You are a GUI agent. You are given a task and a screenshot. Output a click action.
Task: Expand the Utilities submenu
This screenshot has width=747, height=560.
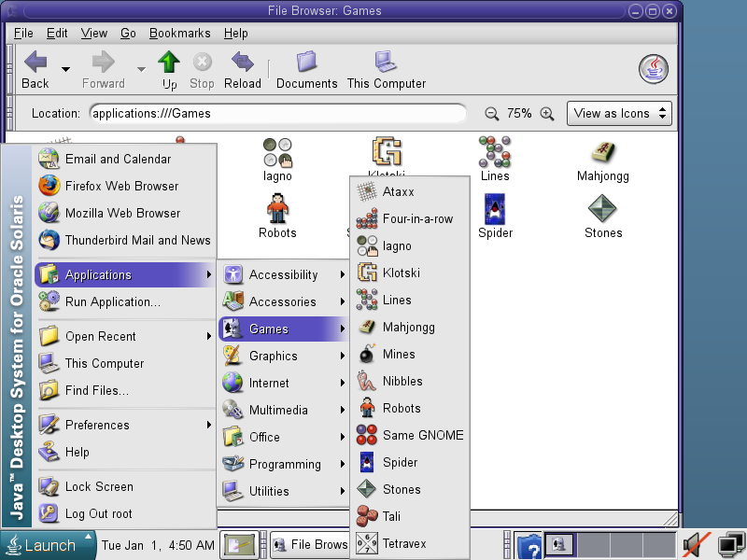[284, 491]
